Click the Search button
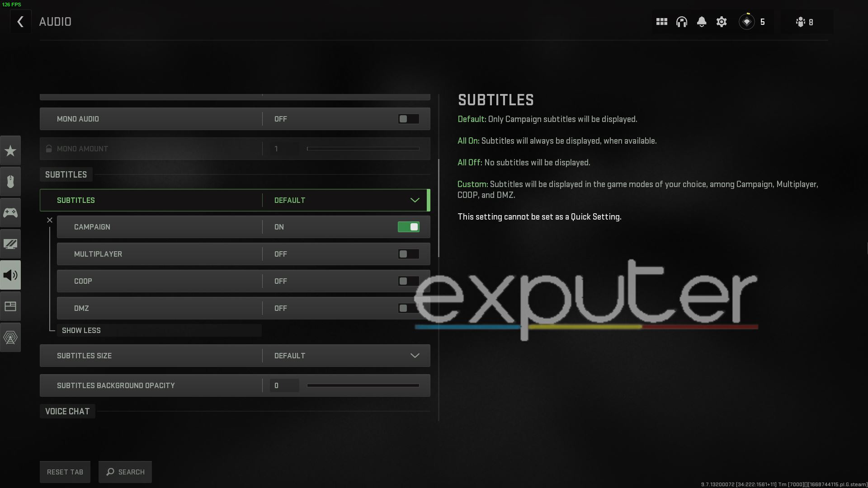The width and height of the screenshot is (868, 488). (x=125, y=471)
